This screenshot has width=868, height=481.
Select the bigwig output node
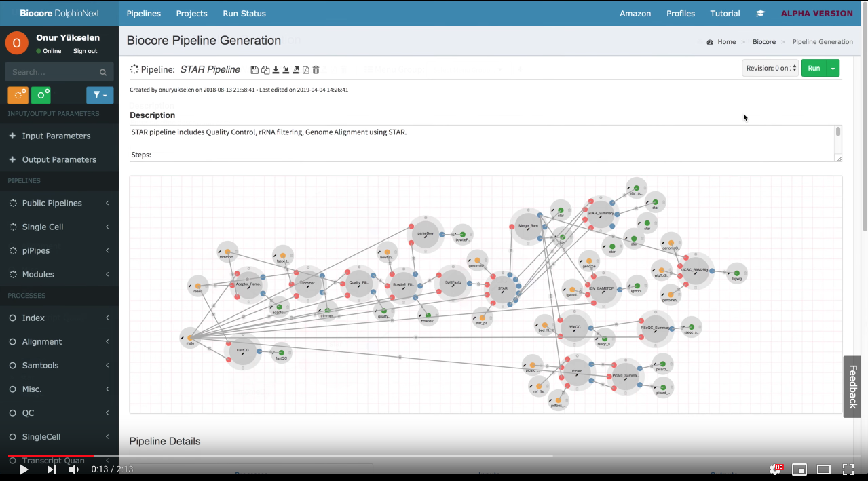click(x=736, y=273)
